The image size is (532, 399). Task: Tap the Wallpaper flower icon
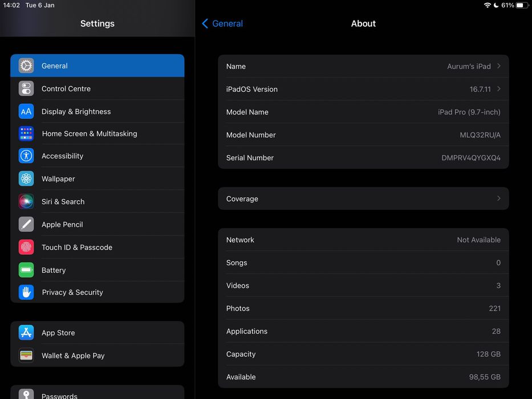(26, 178)
